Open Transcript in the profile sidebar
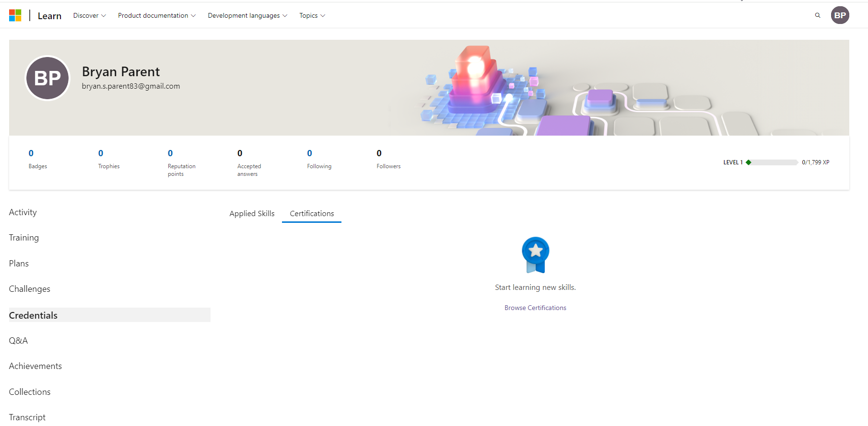This screenshot has height=426, width=868. (x=27, y=417)
